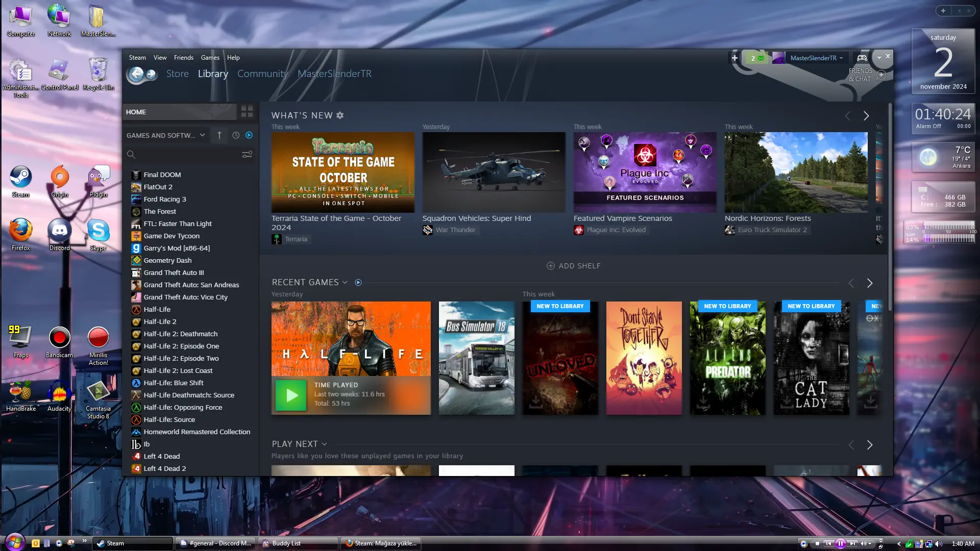Expand Games and Software filter dropdown
980x551 pixels.
165,135
